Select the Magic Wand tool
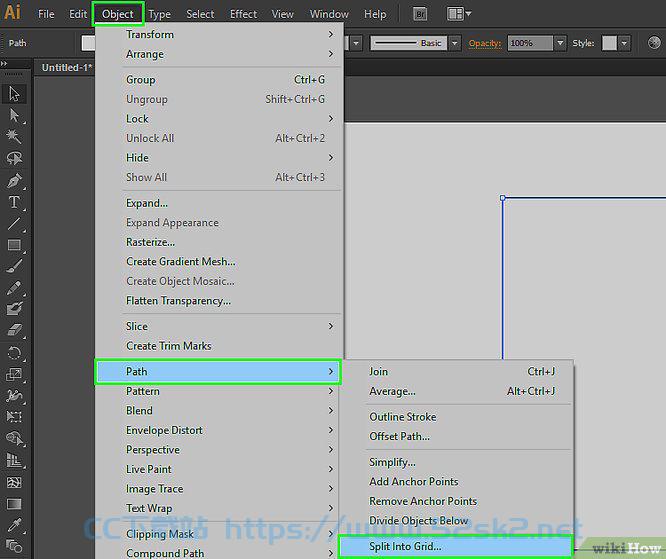666x559 pixels. click(x=14, y=137)
